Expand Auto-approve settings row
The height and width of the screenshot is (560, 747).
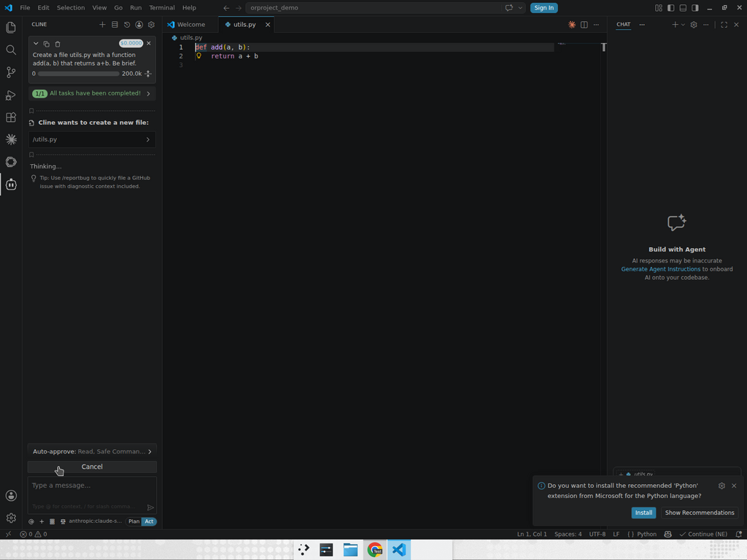pos(92,451)
